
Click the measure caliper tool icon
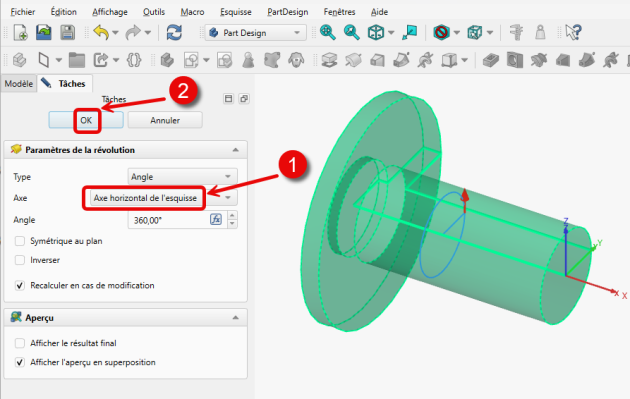pos(516,32)
